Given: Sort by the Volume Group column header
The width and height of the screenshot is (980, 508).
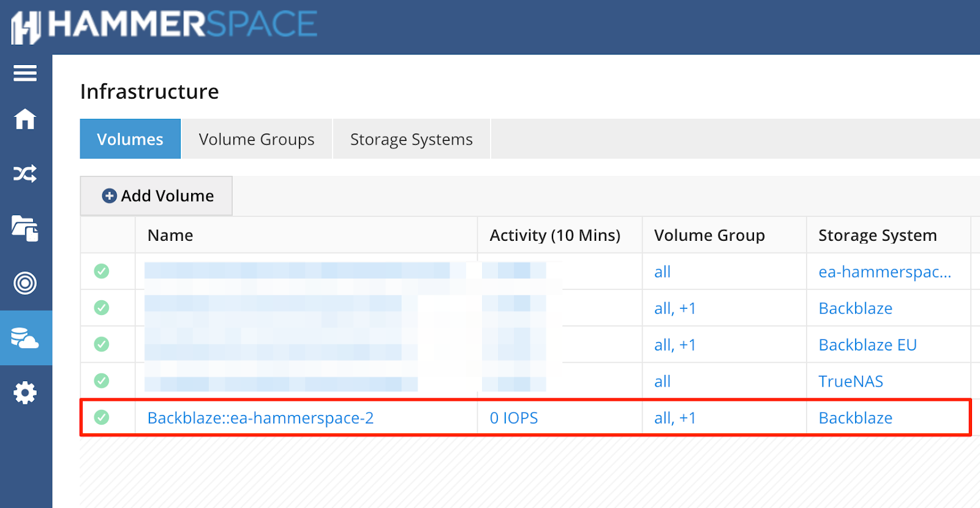Looking at the screenshot, I should click(725, 235).
